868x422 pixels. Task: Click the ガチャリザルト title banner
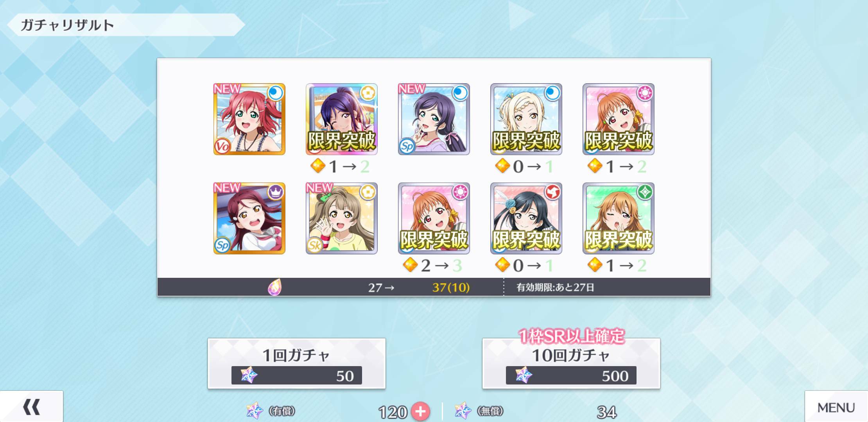point(125,25)
